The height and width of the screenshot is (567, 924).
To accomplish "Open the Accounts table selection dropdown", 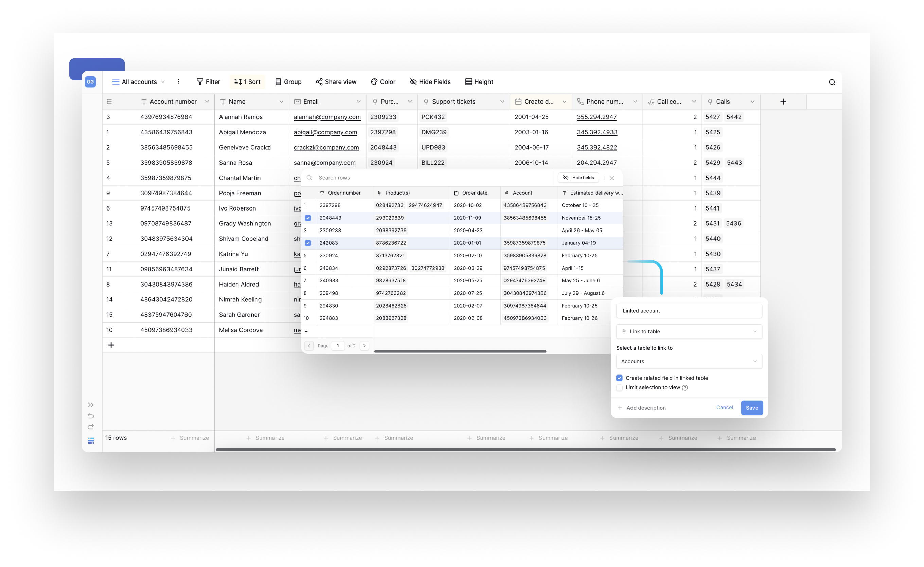I will [x=689, y=361].
